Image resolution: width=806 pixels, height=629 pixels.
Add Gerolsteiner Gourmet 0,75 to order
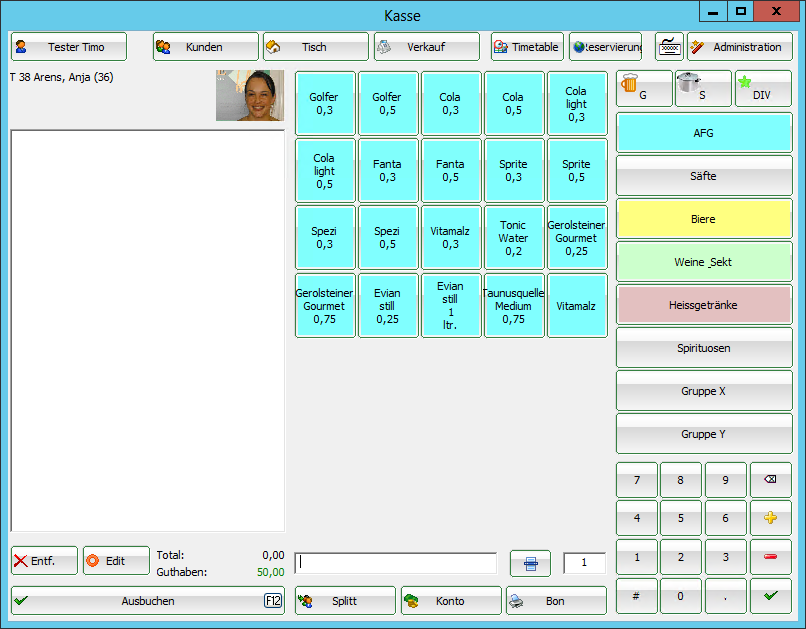pos(325,306)
